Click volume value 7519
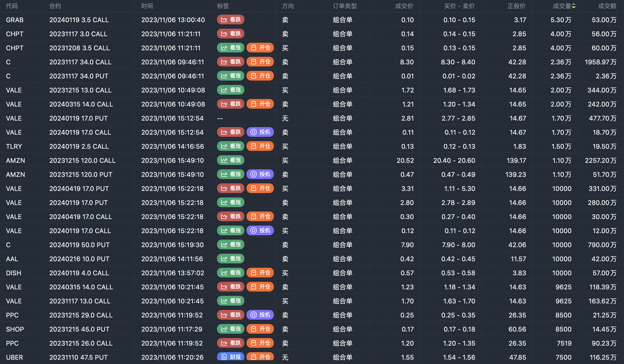The image size is (624, 364). pos(564,343)
